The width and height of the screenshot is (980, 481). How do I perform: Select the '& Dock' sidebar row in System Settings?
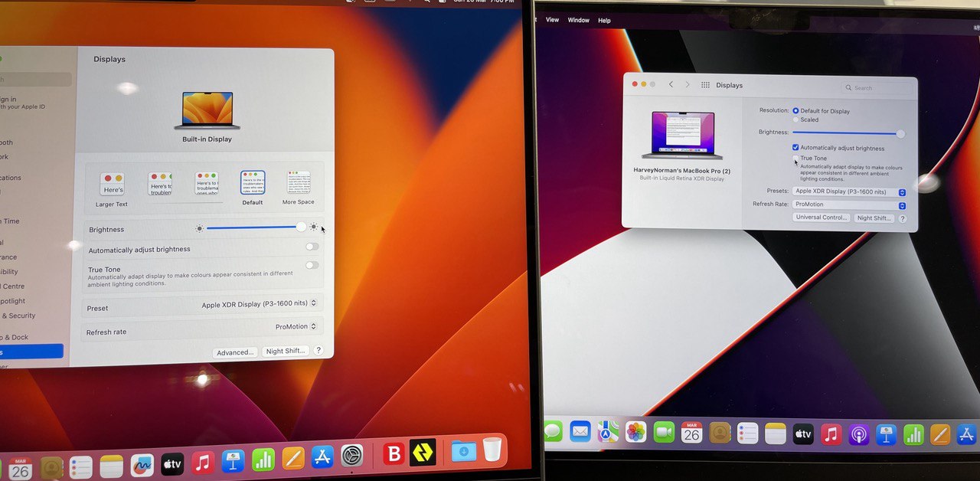pyautogui.click(x=15, y=337)
